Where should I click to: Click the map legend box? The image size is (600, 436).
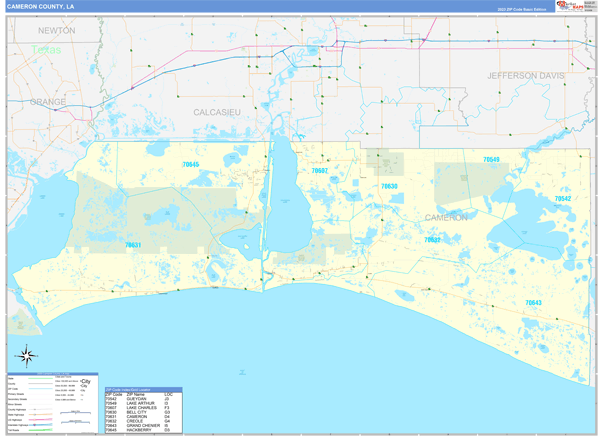click(50, 401)
